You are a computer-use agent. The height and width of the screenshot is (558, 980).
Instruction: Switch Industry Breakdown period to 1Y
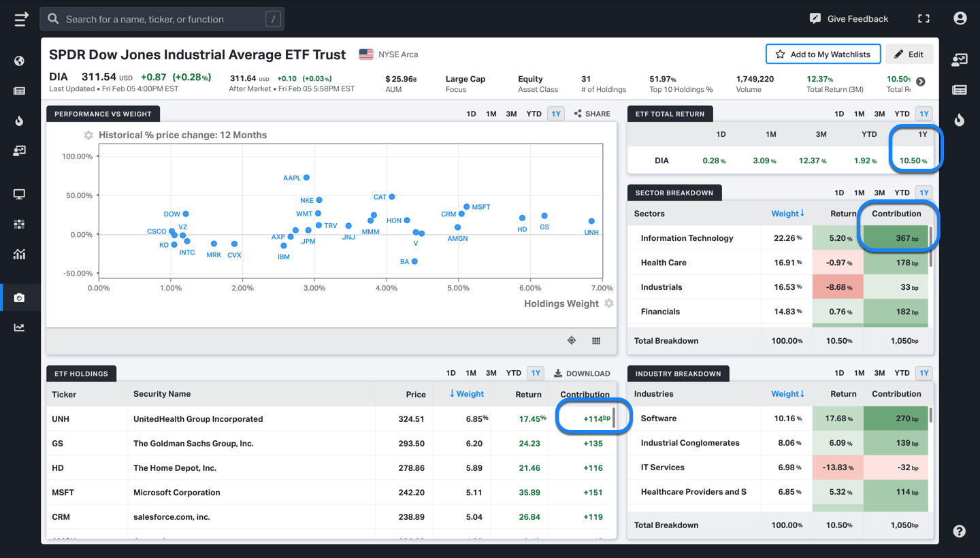coord(924,373)
